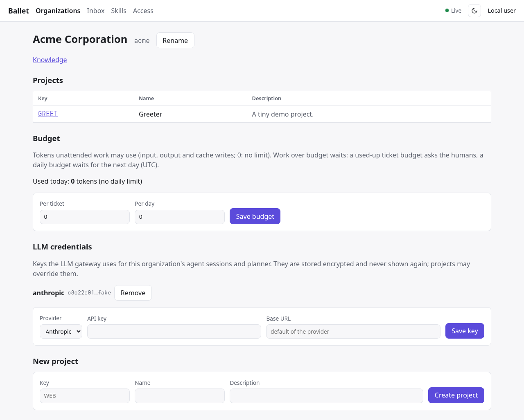The height and width of the screenshot is (420, 524).
Task: Click the anthropic credential name
Action: 48,293
